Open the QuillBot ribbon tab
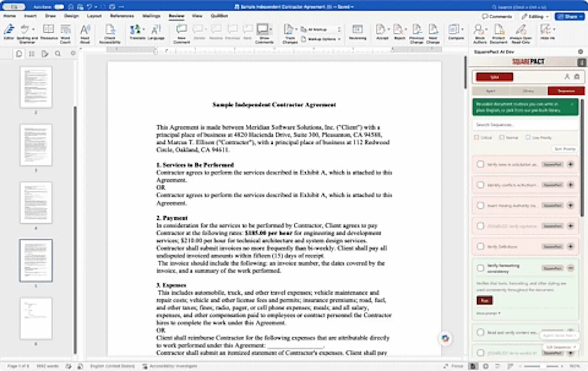 pyautogui.click(x=219, y=16)
